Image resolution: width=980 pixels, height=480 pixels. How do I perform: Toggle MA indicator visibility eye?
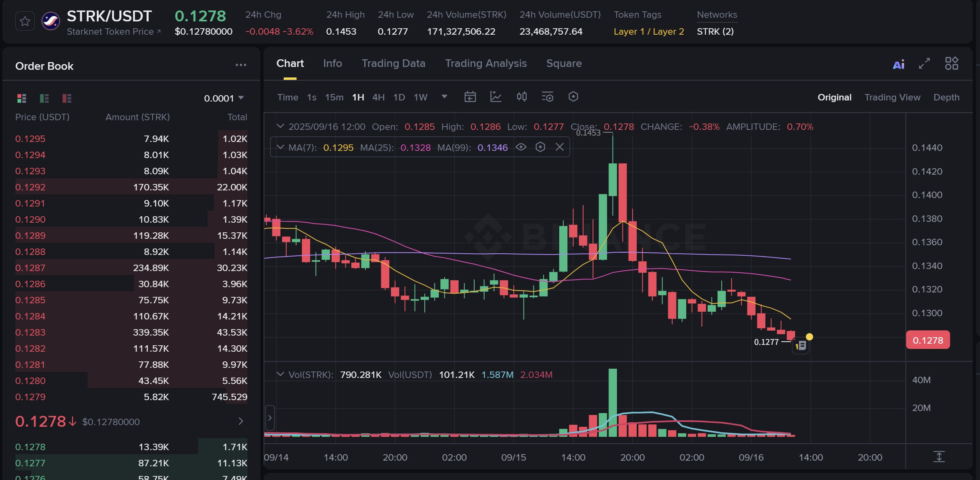[x=521, y=147]
